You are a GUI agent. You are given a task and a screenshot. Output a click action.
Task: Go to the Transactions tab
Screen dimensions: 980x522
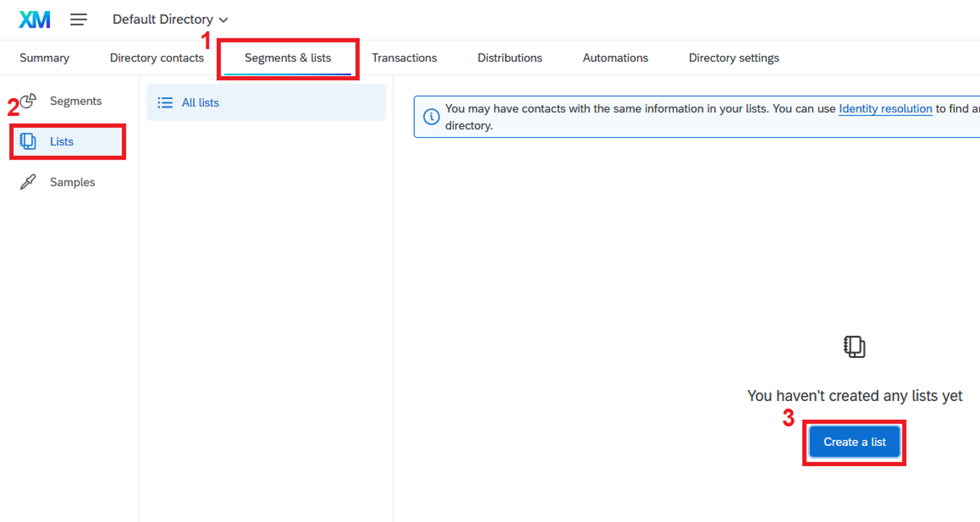(x=404, y=58)
